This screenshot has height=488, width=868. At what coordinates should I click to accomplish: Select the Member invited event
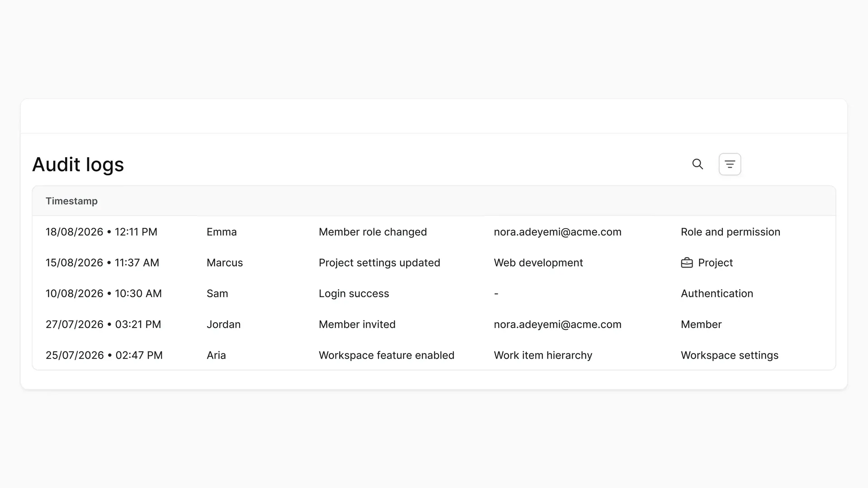(357, 324)
